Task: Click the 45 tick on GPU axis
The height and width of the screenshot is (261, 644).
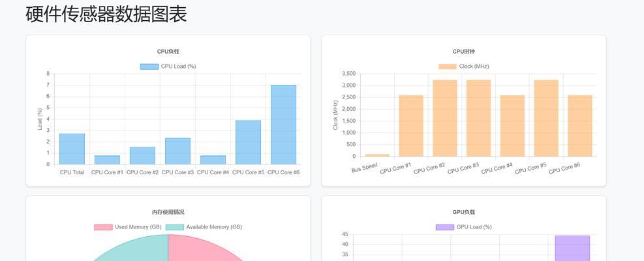Action: pyautogui.click(x=345, y=234)
